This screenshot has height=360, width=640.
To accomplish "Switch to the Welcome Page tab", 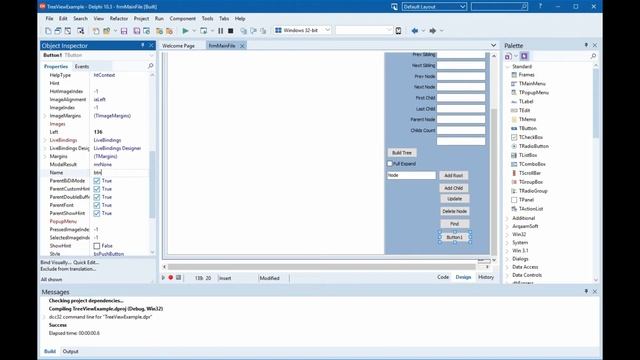I will (178, 46).
